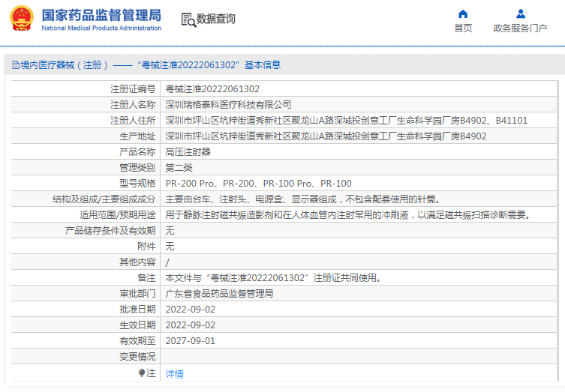The width and height of the screenshot is (565, 392).
Task: Click registrant address ending B4902、B41101
Action: tap(347, 121)
